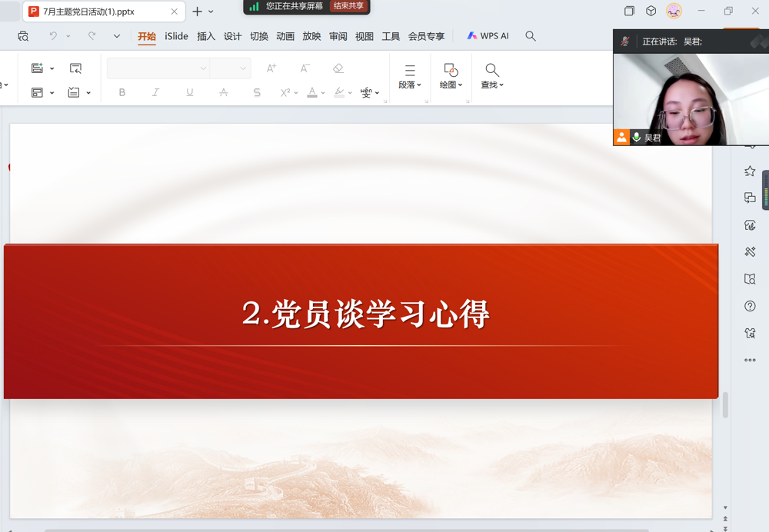This screenshot has width=769, height=532.
Task: Clear formatting with the eraser icon
Action: click(x=338, y=68)
